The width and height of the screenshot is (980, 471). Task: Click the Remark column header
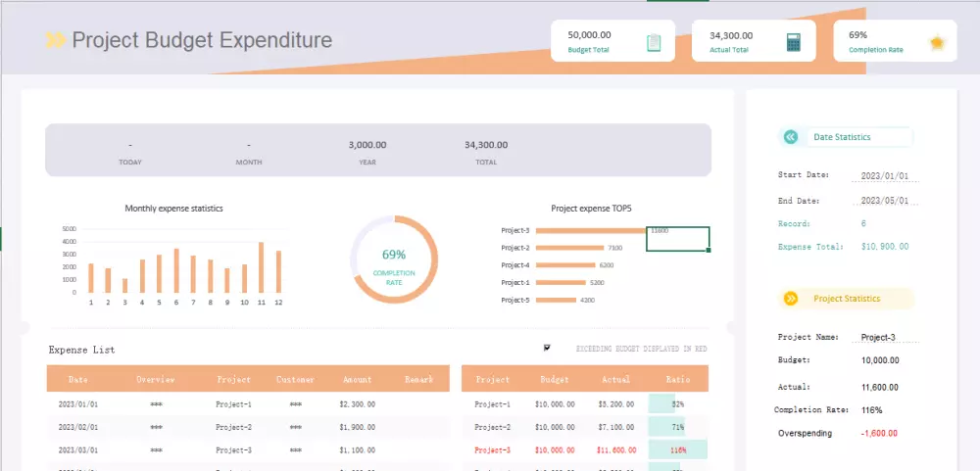[x=418, y=379]
